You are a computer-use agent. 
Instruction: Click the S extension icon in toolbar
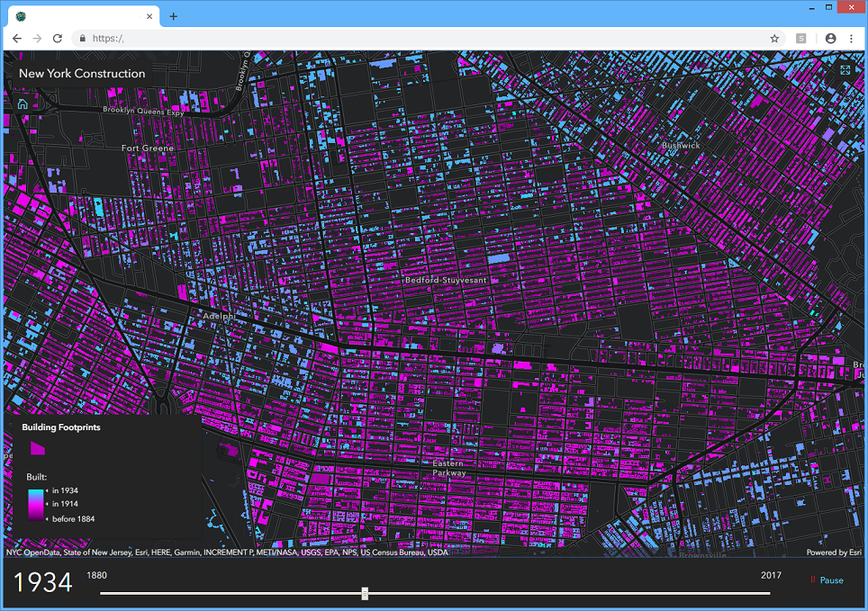coord(800,39)
